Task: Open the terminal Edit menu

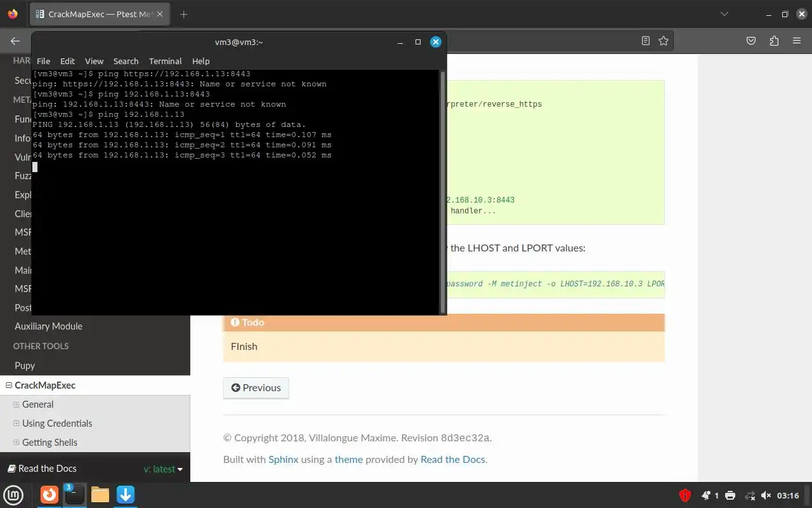Action: coord(67,61)
